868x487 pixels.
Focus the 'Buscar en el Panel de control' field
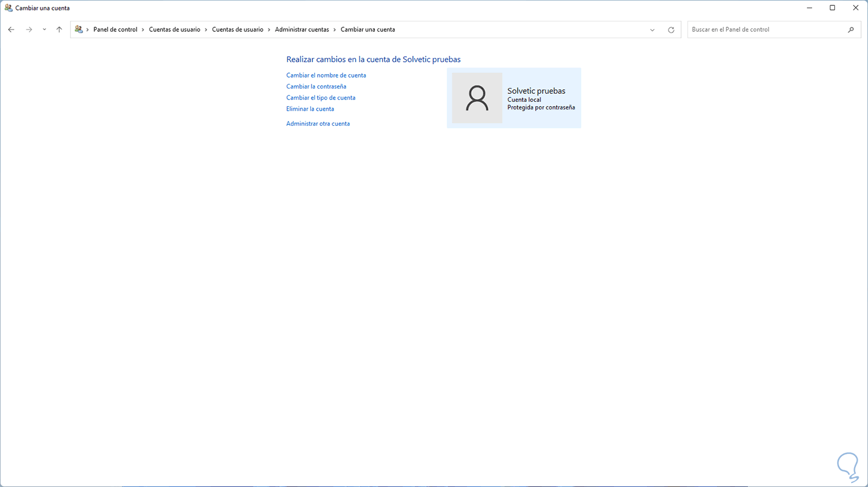tap(774, 30)
